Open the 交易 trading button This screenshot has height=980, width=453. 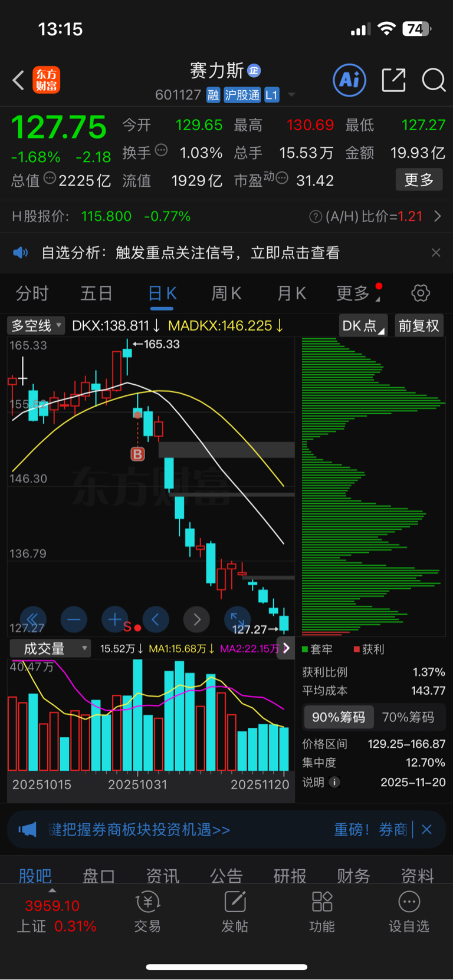click(147, 912)
